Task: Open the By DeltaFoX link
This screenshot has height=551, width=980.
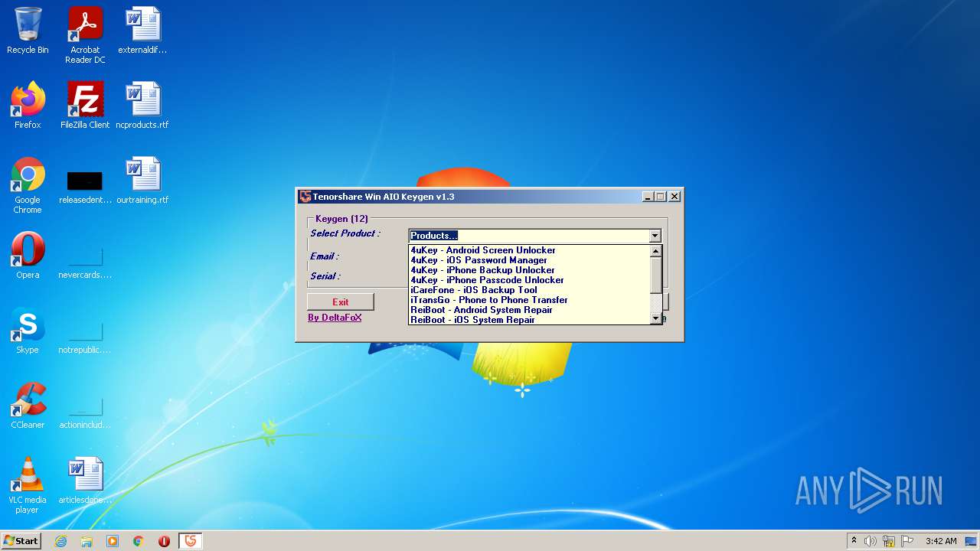Action: coord(335,318)
